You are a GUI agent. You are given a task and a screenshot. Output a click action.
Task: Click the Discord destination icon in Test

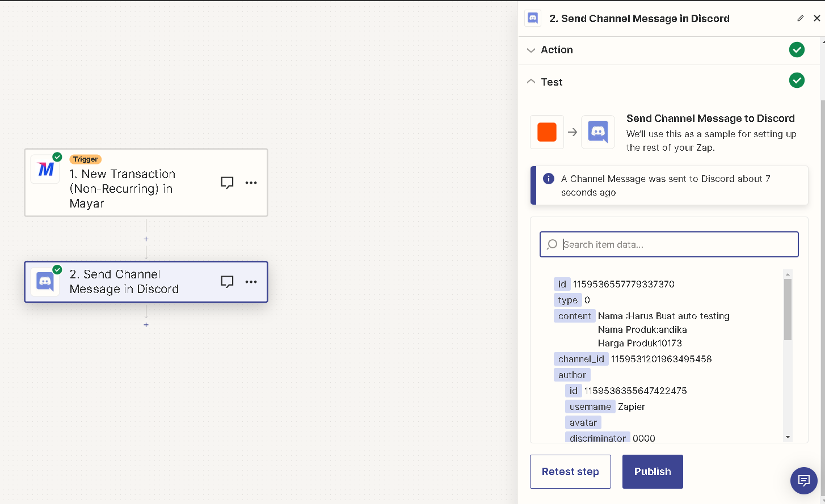pos(598,132)
